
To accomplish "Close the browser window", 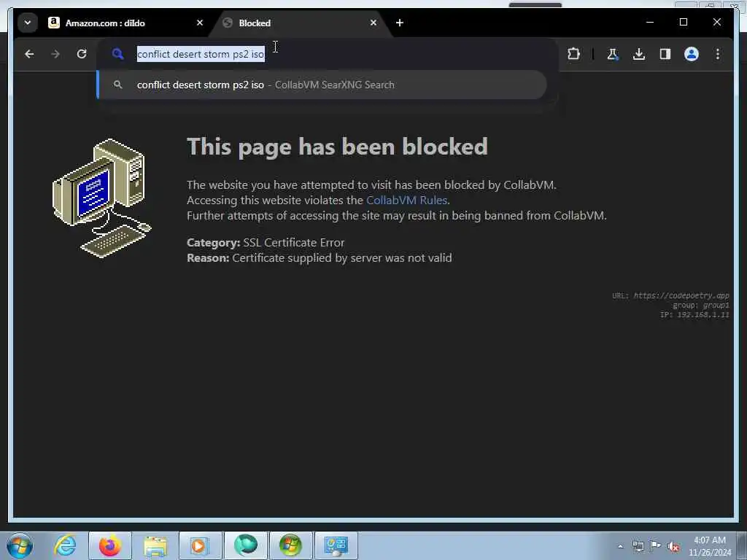I will pos(716,23).
